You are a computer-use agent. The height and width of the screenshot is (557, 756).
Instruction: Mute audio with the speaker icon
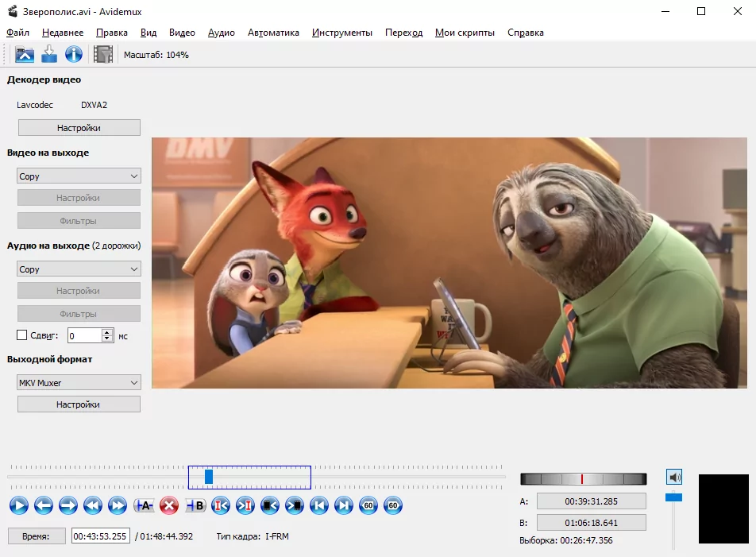674,477
